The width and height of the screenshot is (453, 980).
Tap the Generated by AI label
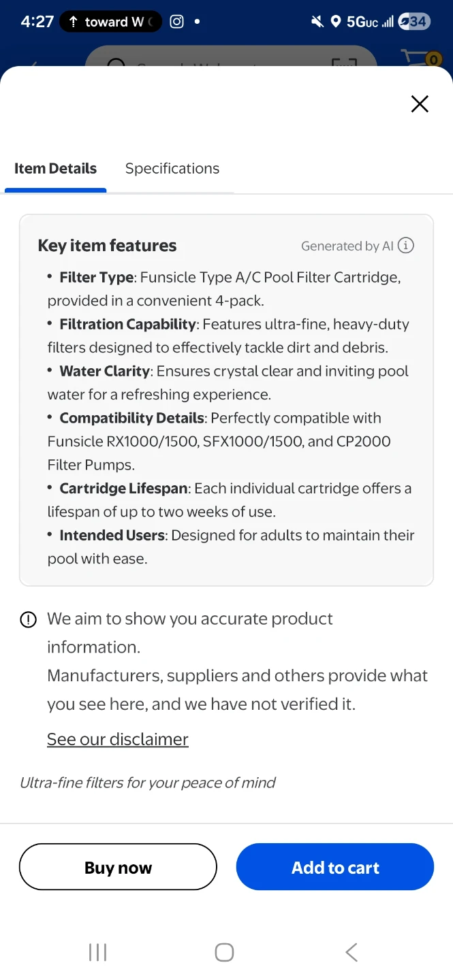coord(347,246)
